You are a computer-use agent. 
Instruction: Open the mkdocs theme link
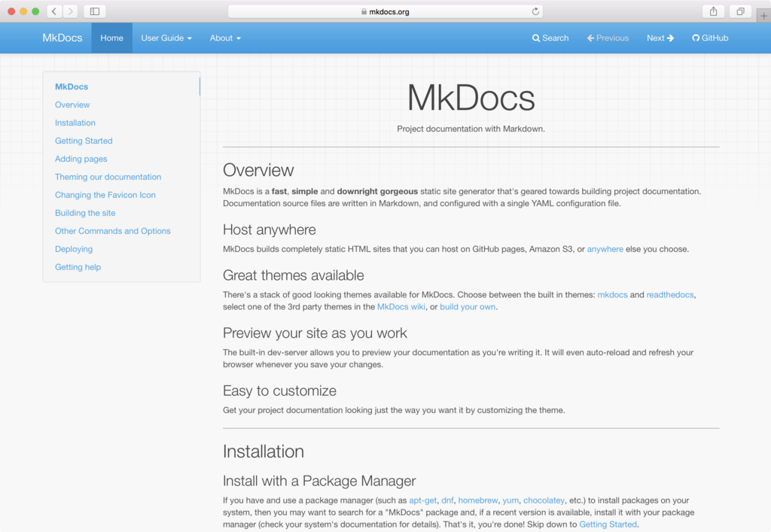click(612, 295)
